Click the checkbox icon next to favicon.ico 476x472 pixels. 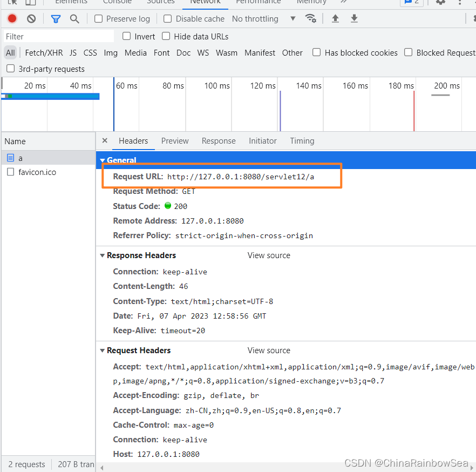click(x=11, y=172)
